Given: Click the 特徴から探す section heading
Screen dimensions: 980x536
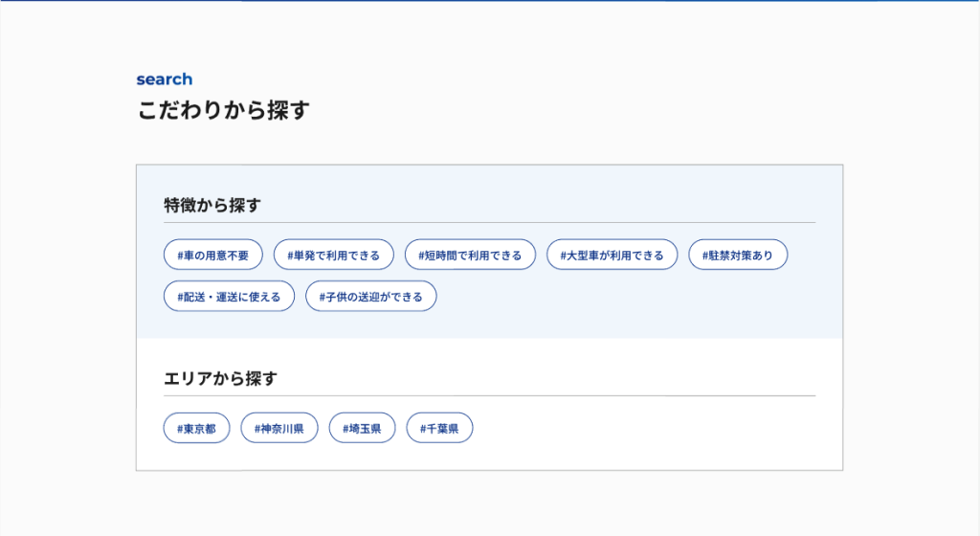Looking at the screenshot, I should pos(212,205).
